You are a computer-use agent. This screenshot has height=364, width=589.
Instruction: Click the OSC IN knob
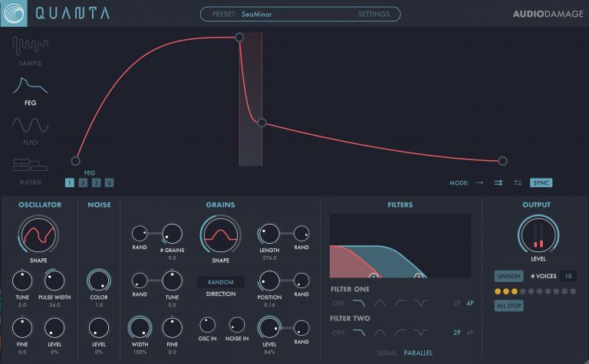tap(207, 325)
